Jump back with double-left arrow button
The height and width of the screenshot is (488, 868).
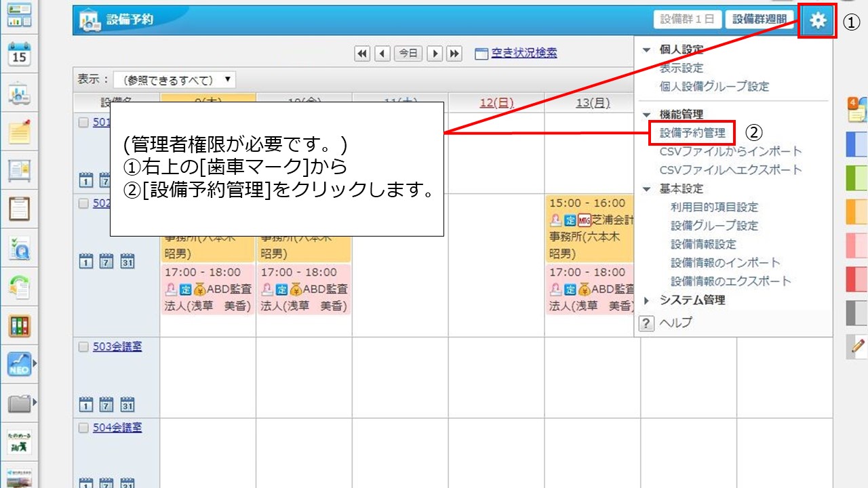(363, 54)
